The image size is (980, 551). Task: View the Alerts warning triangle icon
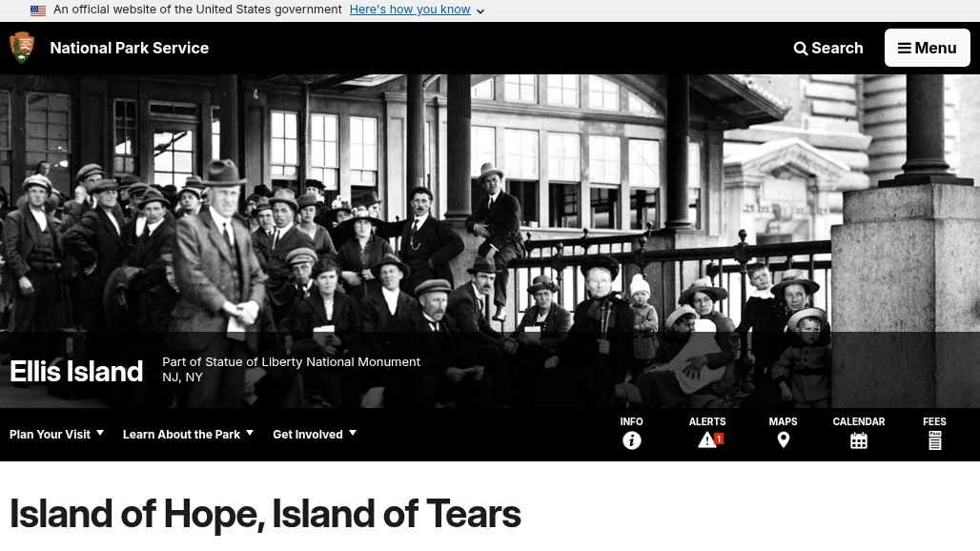pos(706,440)
